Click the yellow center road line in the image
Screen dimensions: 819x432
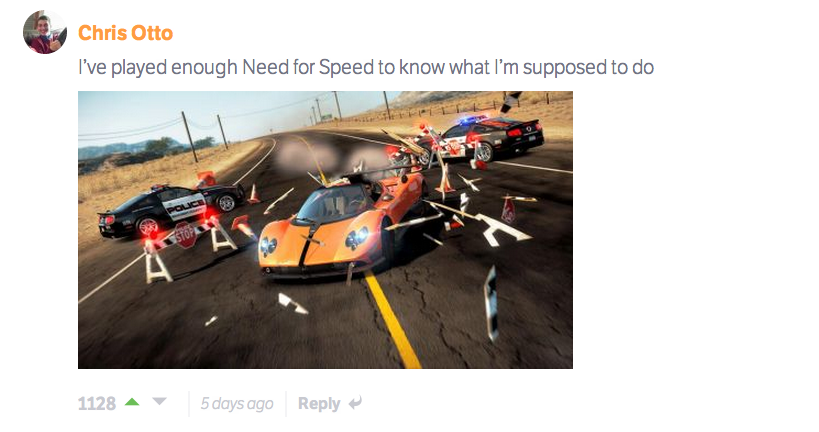393,320
